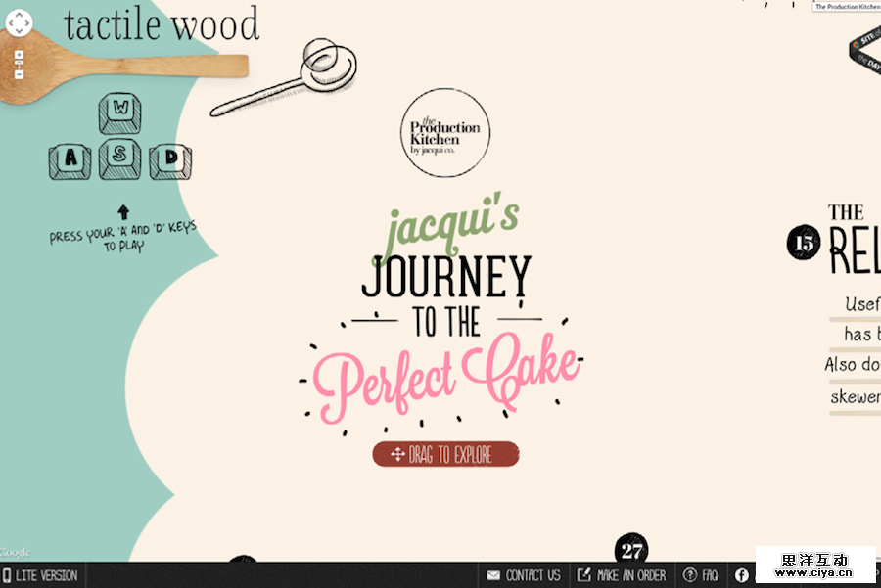Click the Drag To Explore button
Screen dimensions: 881x588
pyautogui.click(x=445, y=454)
